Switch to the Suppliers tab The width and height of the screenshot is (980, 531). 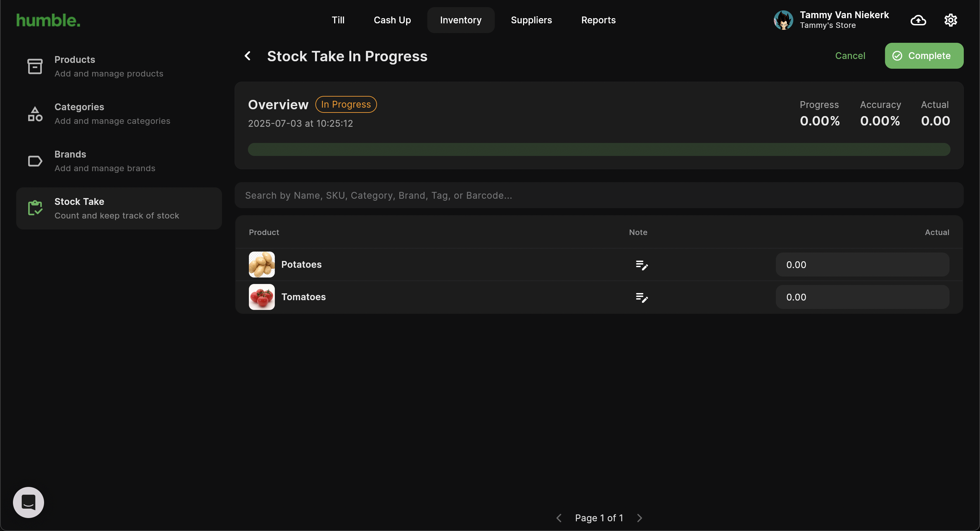(531, 20)
